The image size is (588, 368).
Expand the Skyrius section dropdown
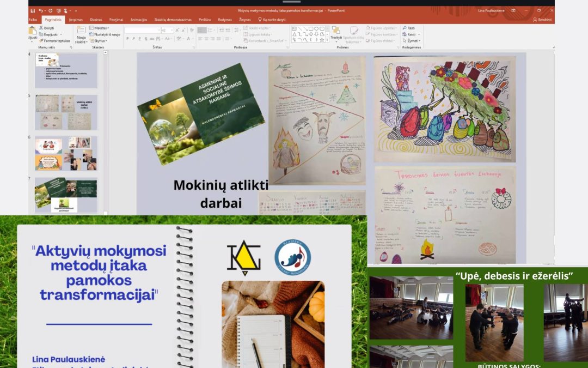click(x=99, y=40)
